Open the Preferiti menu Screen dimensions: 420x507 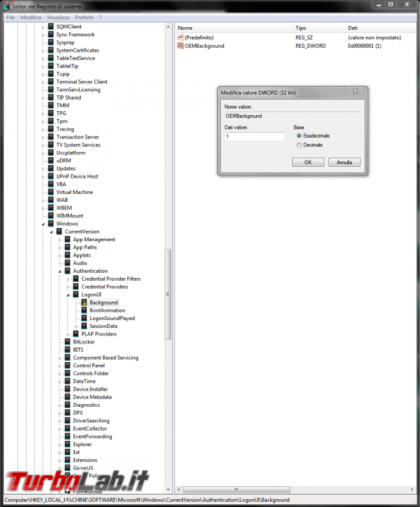click(84, 17)
